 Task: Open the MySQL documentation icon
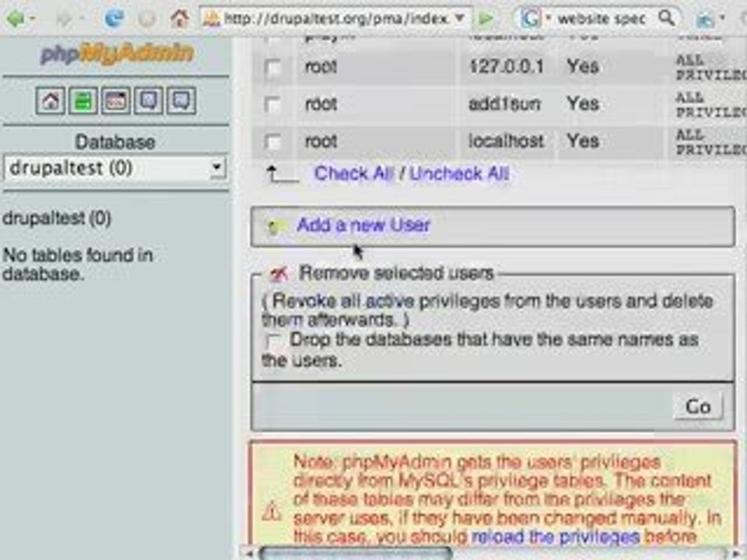181,100
